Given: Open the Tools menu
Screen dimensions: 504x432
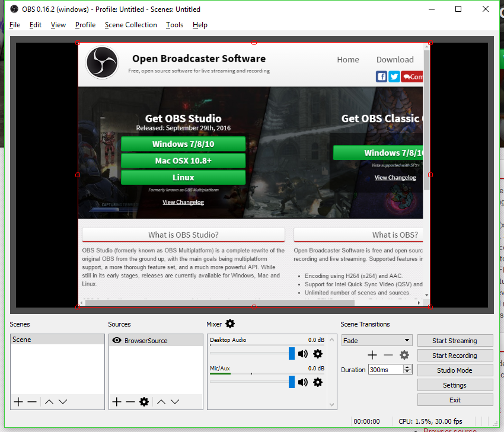Looking at the screenshot, I should click(x=174, y=25).
